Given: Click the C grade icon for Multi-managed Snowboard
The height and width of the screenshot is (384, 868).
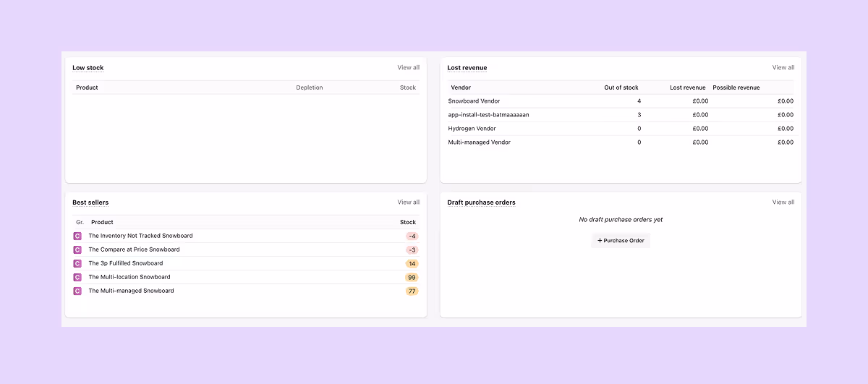Looking at the screenshot, I should (x=77, y=291).
